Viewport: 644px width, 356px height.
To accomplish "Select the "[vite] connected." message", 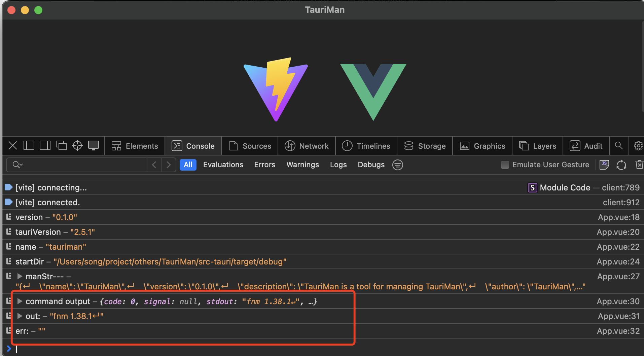I will click(48, 202).
